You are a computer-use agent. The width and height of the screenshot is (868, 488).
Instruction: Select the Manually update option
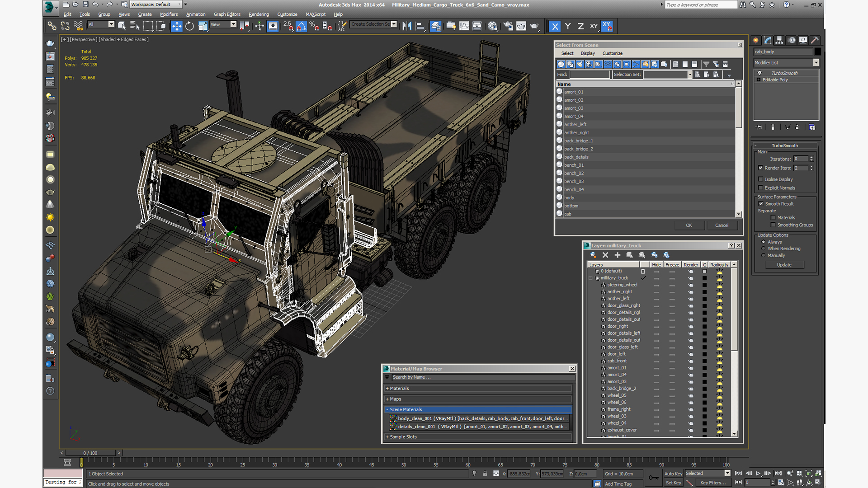[x=764, y=255]
